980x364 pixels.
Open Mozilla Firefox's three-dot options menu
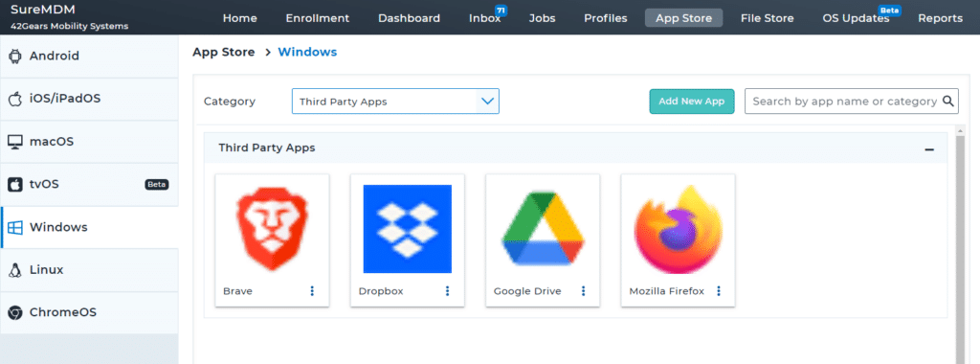pyautogui.click(x=719, y=291)
